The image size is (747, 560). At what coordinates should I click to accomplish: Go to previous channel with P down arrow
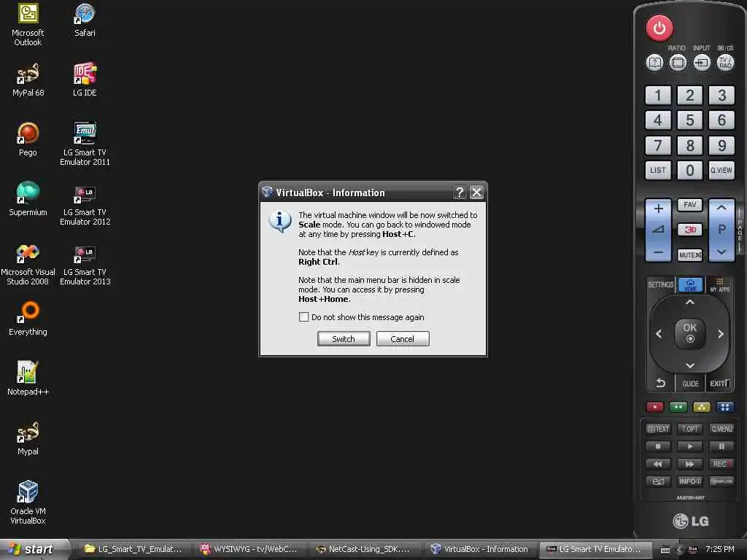tap(721, 252)
